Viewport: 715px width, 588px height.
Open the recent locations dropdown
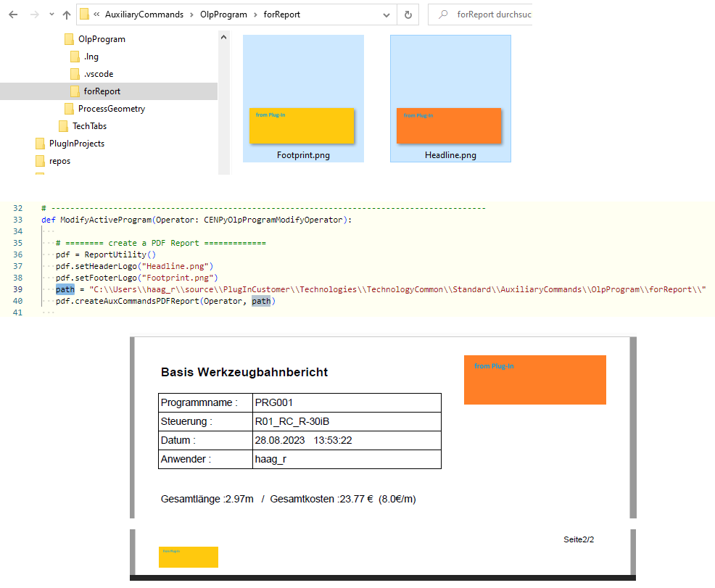(x=51, y=15)
